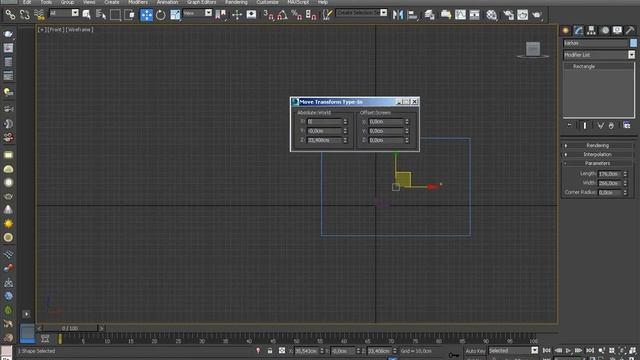
Task: Click the Length parameter field
Action: pos(610,174)
